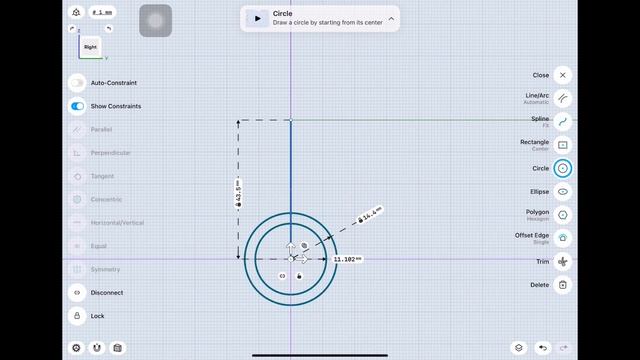640x360 pixels.
Task: Redo with the greyed arrow icon
Action: coord(564,348)
